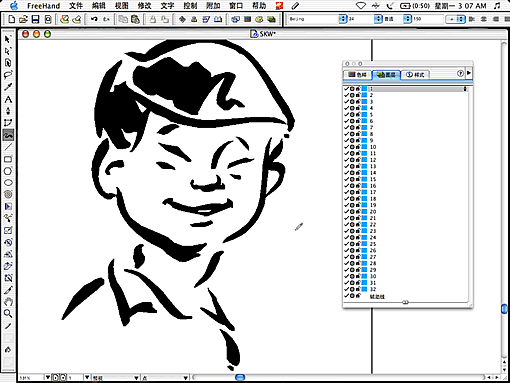The height and width of the screenshot is (383, 510).
Task: Toggle visibility checkmark of layer 5
Action: pyautogui.click(x=347, y=114)
